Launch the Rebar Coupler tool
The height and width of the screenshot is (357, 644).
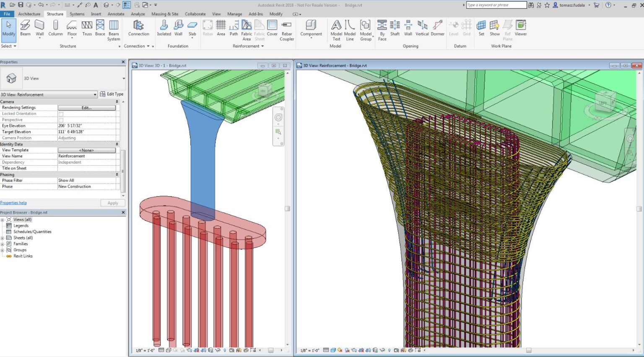[286, 29]
